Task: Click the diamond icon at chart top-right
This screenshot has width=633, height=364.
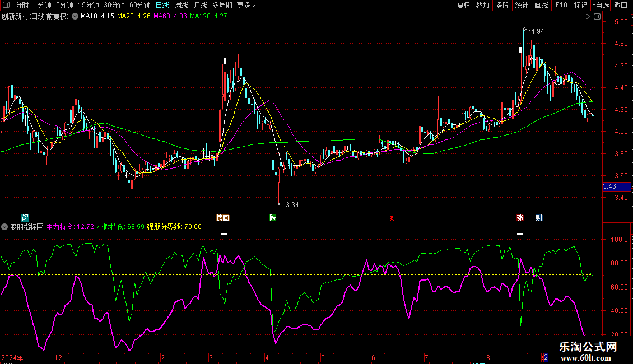Action: pos(587,17)
